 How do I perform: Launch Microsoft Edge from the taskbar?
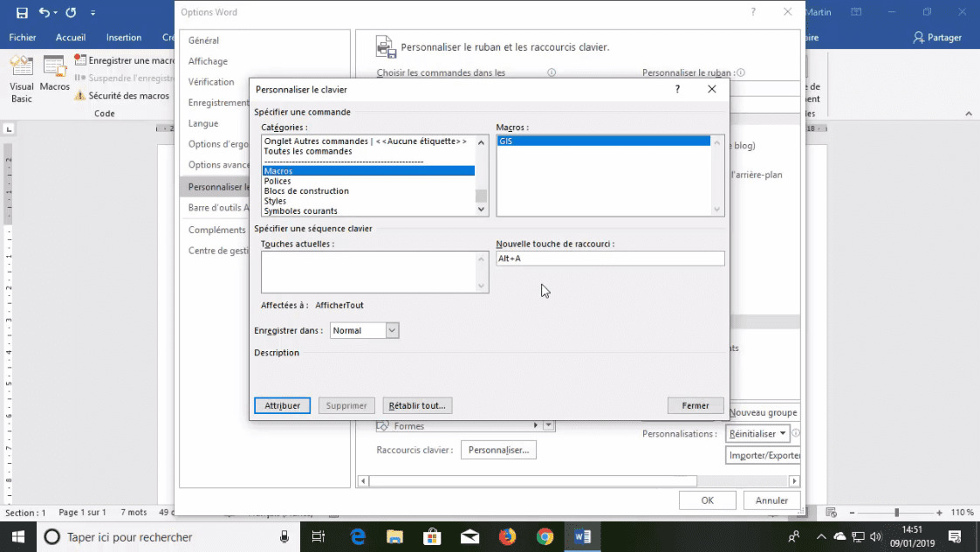[x=358, y=537]
